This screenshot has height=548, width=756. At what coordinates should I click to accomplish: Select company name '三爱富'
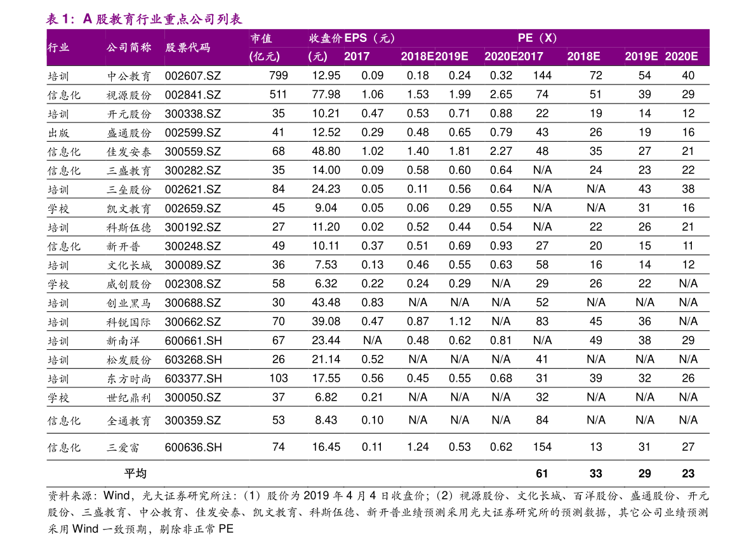(x=123, y=448)
